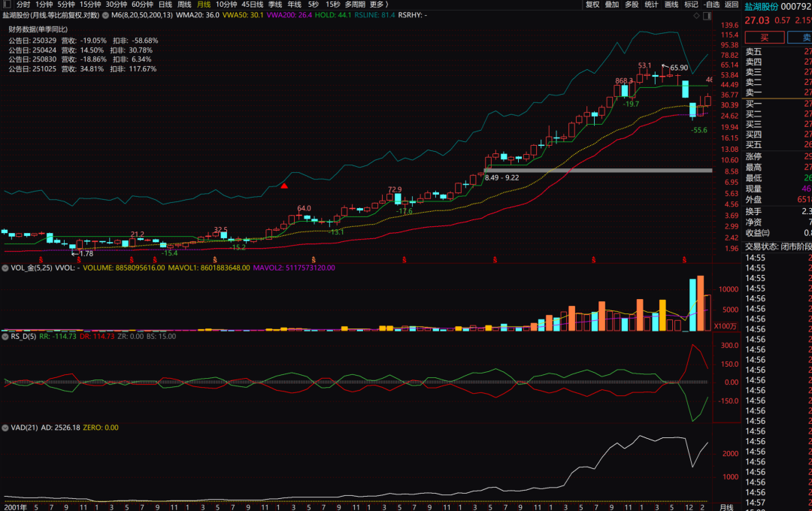This screenshot has width=812, height=511.
Task: Select the 15秒 period
Action: tap(333, 5)
